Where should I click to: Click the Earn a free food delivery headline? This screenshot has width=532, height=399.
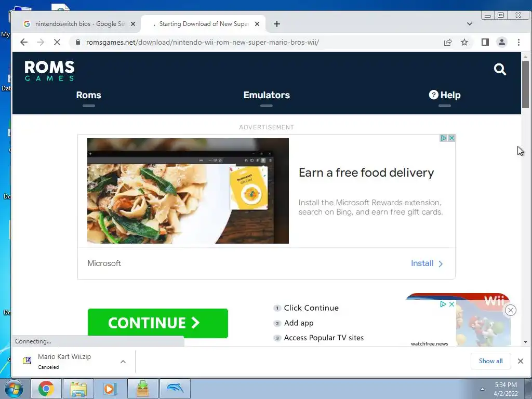coord(366,172)
